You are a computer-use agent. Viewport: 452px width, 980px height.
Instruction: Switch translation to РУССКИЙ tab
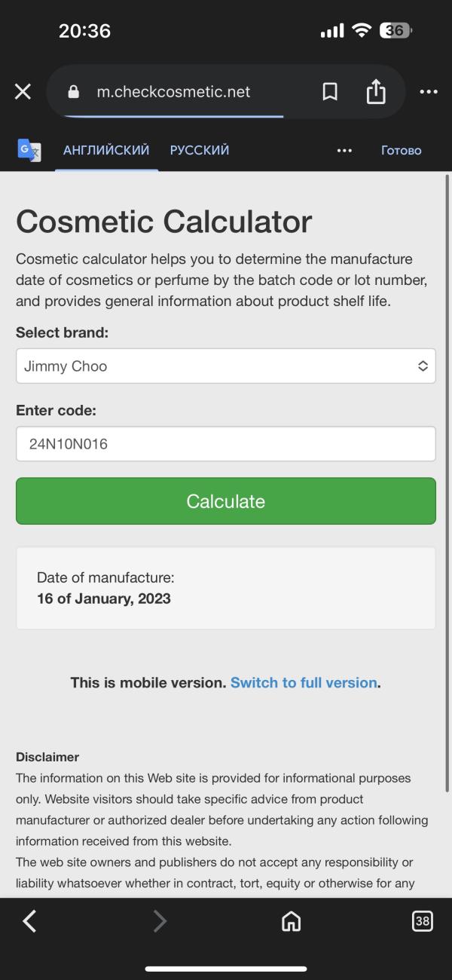pos(200,150)
